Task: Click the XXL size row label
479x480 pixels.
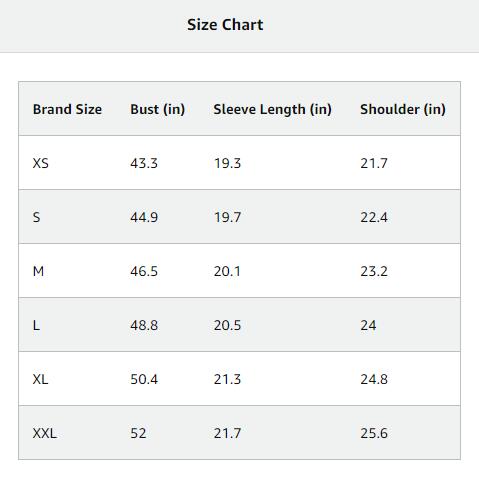Action: point(45,433)
